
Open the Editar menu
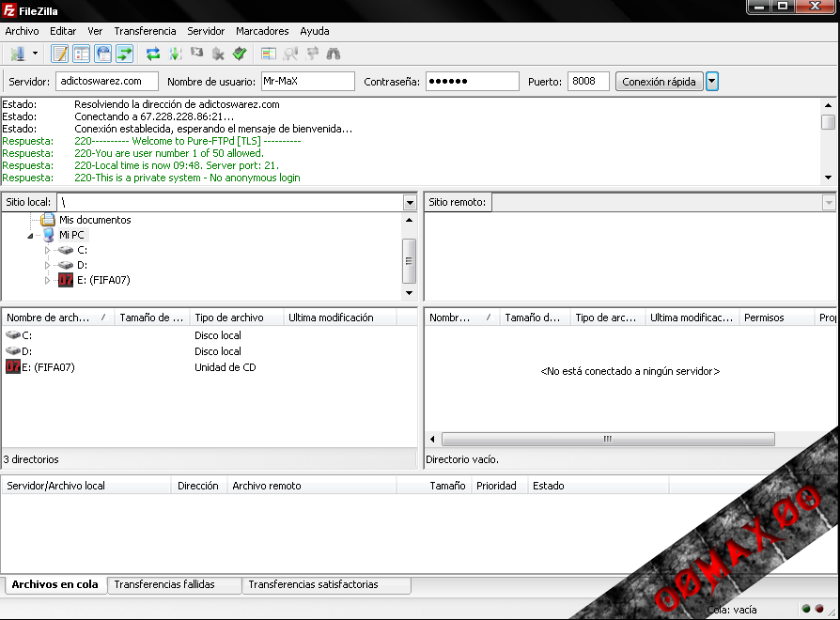pyautogui.click(x=63, y=31)
